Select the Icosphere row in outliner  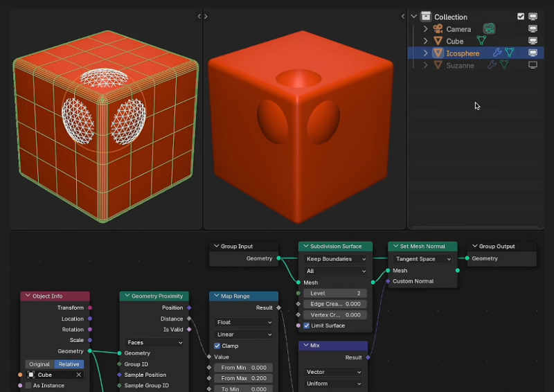[x=476, y=53]
